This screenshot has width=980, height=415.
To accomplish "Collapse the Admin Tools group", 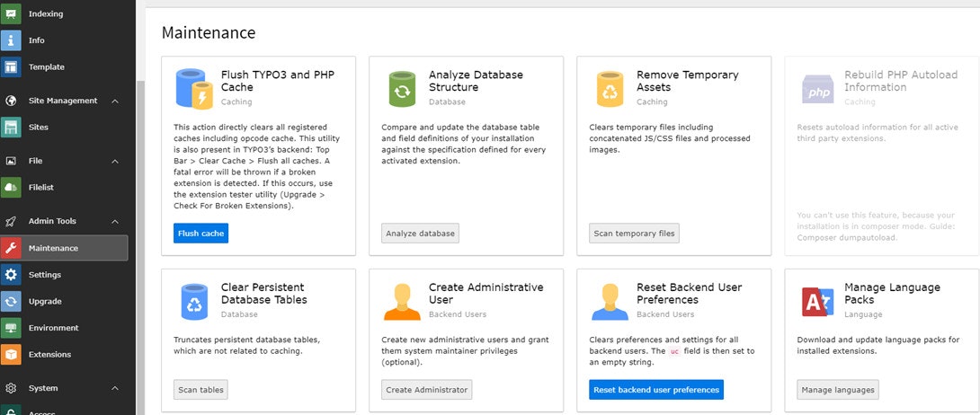I will point(115,221).
